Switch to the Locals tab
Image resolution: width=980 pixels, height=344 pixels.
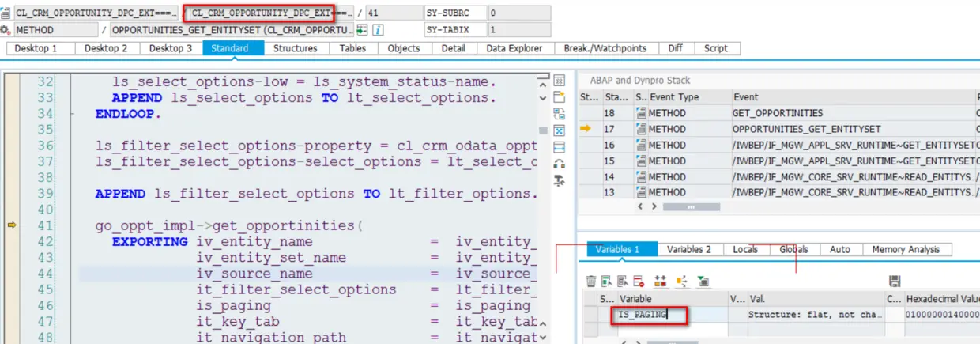tap(745, 249)
